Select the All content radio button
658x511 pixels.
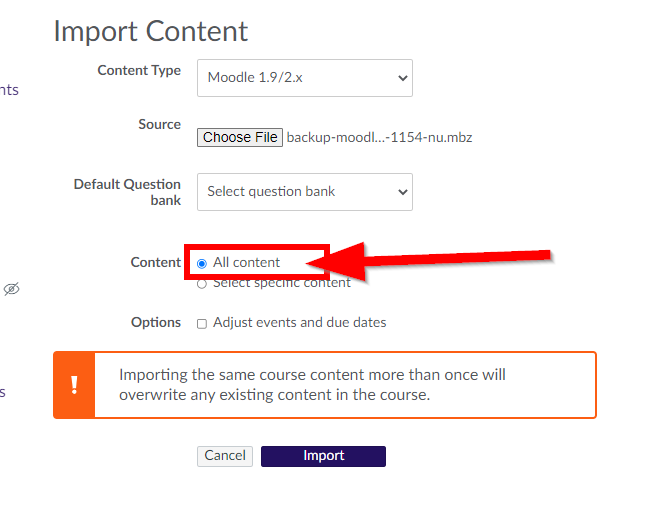[x=202, y=263]
